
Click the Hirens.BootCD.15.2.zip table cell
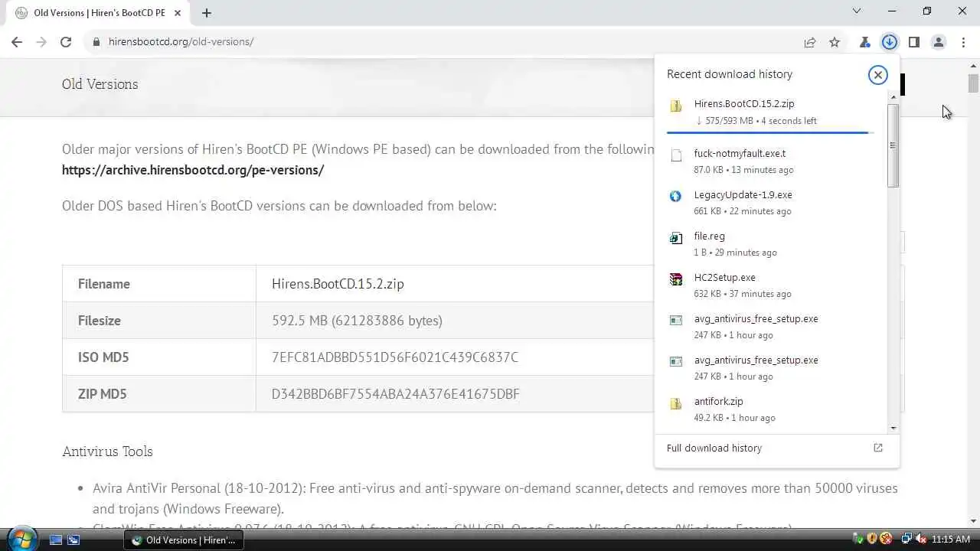click(x=338, y=284)
